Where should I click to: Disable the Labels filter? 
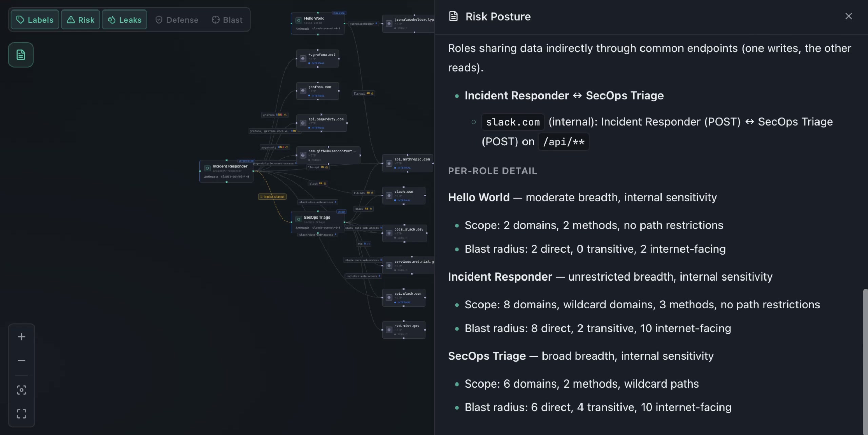click(x=35, y=19)
